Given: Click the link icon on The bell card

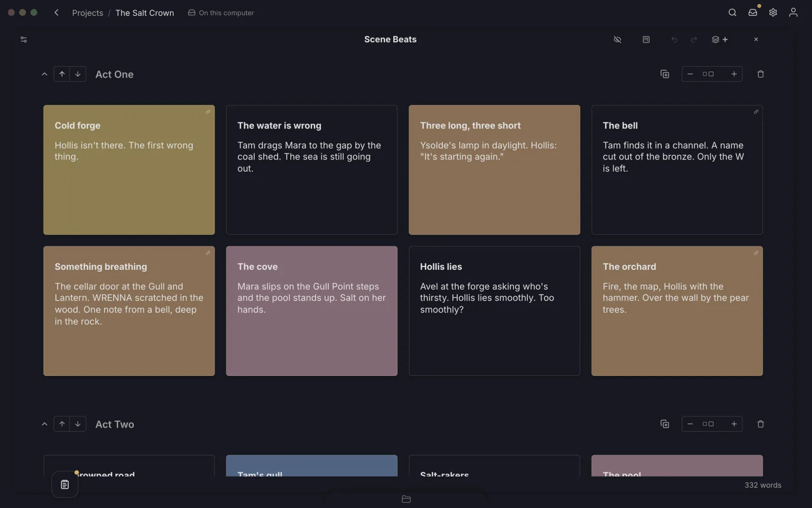Looking at the screenshot, I should [x=756, y=112].
